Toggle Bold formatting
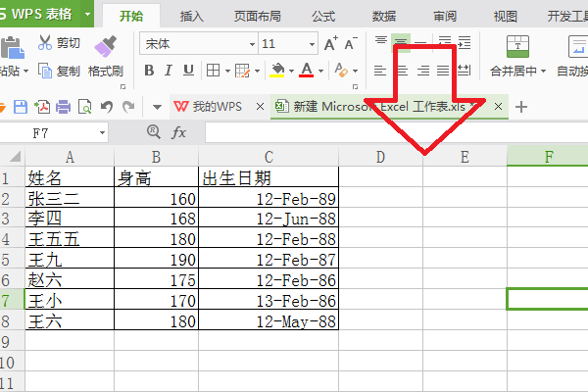Viewport: 588px width, 392px height. 149,71
